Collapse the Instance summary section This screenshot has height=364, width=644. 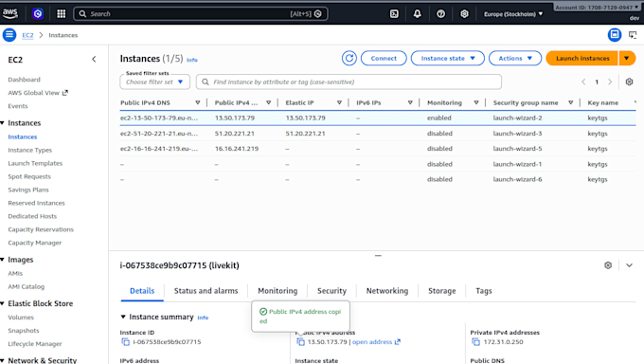coord(123,317)
